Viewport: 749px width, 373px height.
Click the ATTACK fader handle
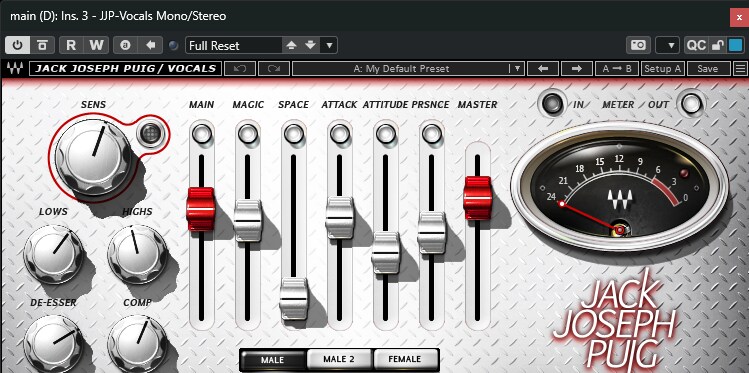pos(340,217)
